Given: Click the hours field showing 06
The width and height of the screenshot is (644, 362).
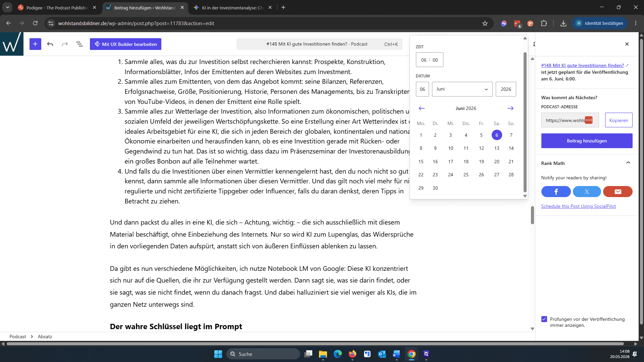Looking at the screenshot, I should (x=424, y=60).
